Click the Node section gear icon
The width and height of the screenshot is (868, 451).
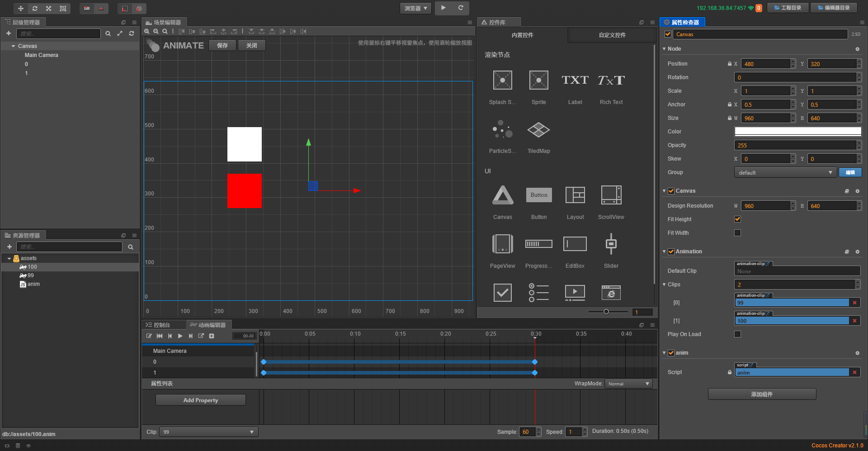[x=858, y=49]
